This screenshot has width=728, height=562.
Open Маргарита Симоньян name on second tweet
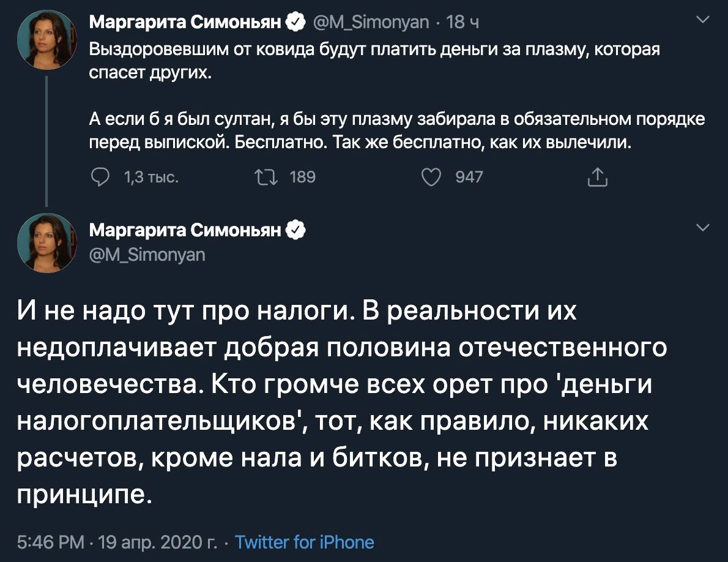[x=185, y=230]
